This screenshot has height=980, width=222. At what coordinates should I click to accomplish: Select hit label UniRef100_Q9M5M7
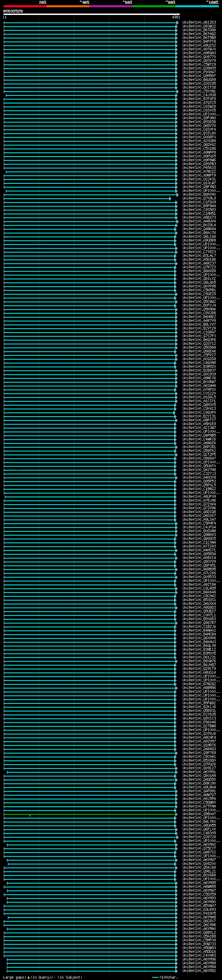(x=199, y=76)
